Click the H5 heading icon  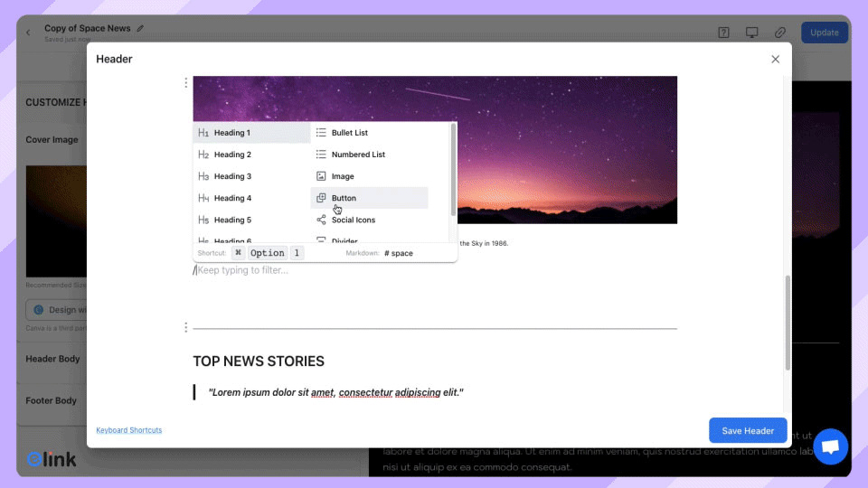coord(203,220)
